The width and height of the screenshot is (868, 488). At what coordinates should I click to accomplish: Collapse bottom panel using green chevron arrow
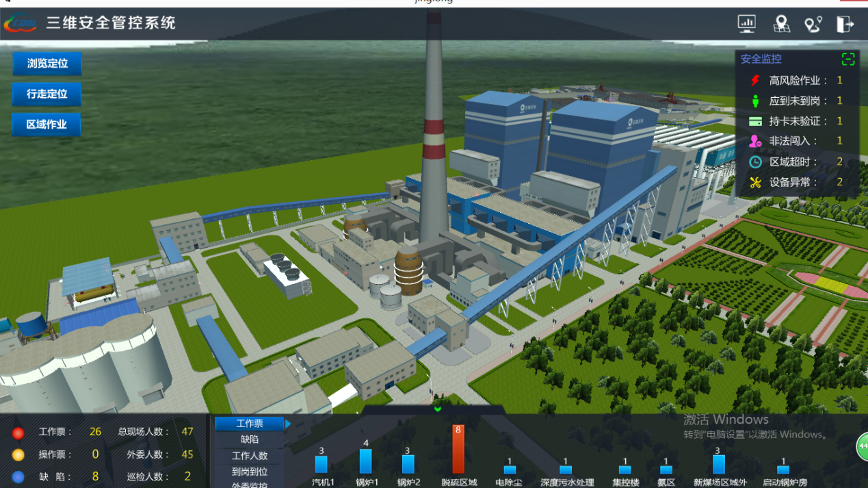438,409
